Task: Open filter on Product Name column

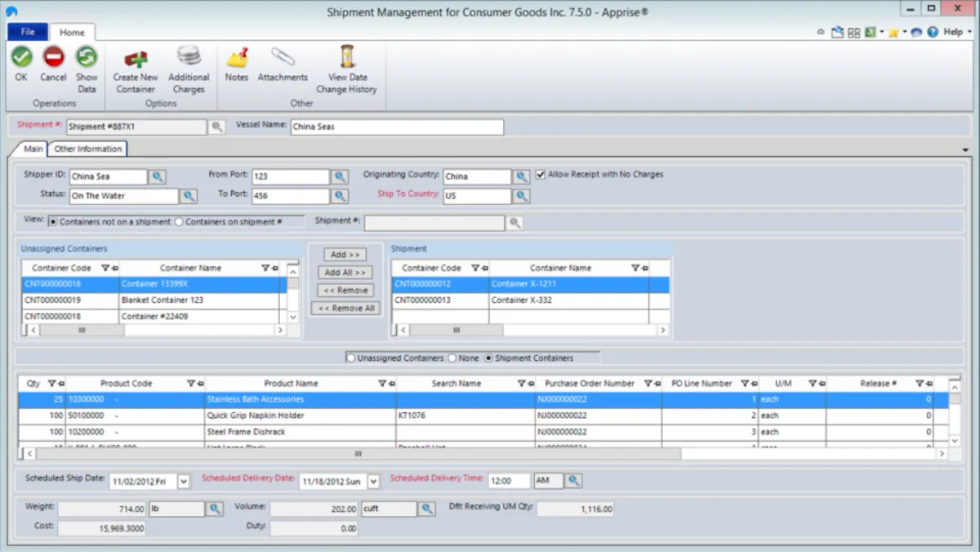Action: [x=381, y=383]
